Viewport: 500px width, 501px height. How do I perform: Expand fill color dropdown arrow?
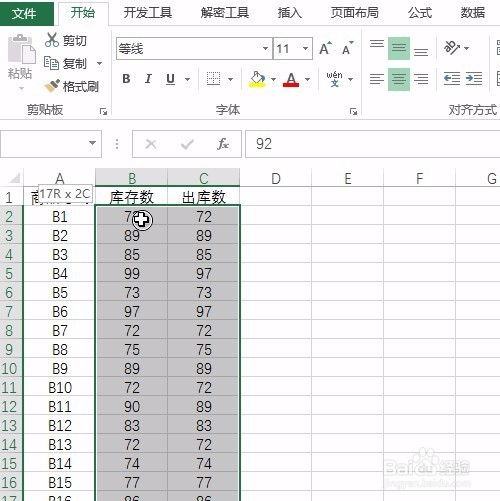[x=273, y=79]
